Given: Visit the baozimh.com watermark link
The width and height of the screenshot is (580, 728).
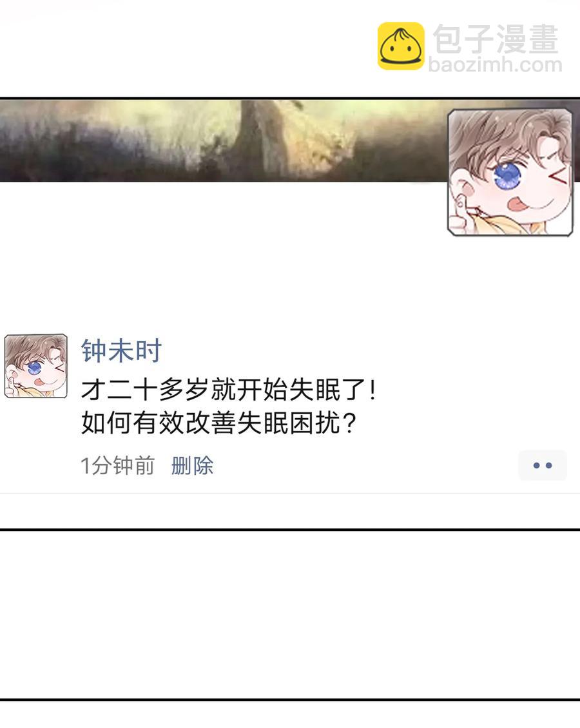Looking at the screenshot, I should point(495,65).
